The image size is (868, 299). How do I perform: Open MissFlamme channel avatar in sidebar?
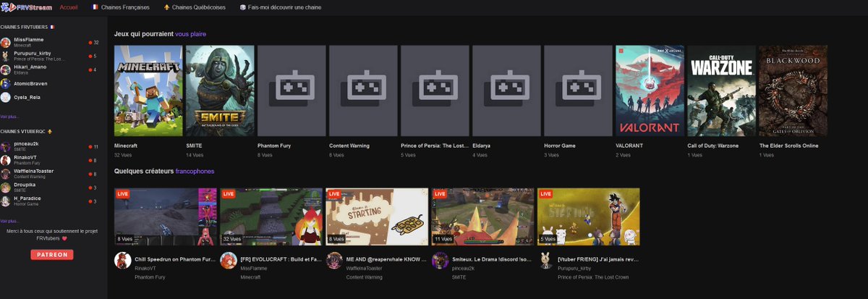pos(6,43)
